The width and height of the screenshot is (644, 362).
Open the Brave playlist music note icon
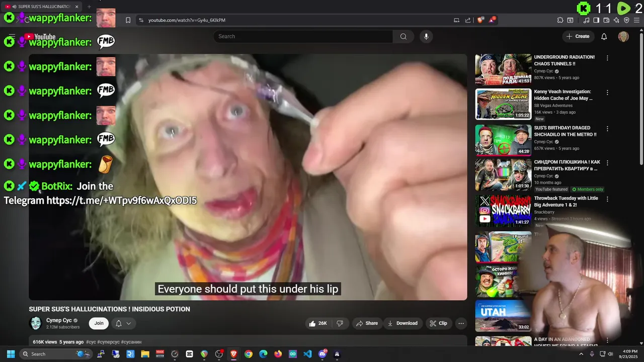pos(586,20)
